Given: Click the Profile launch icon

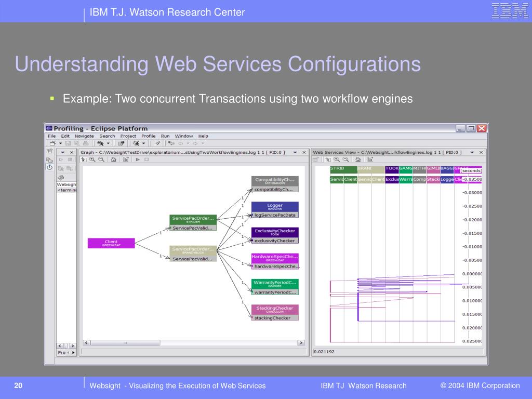Looking at the screenshot, I should tap(100, 143).
